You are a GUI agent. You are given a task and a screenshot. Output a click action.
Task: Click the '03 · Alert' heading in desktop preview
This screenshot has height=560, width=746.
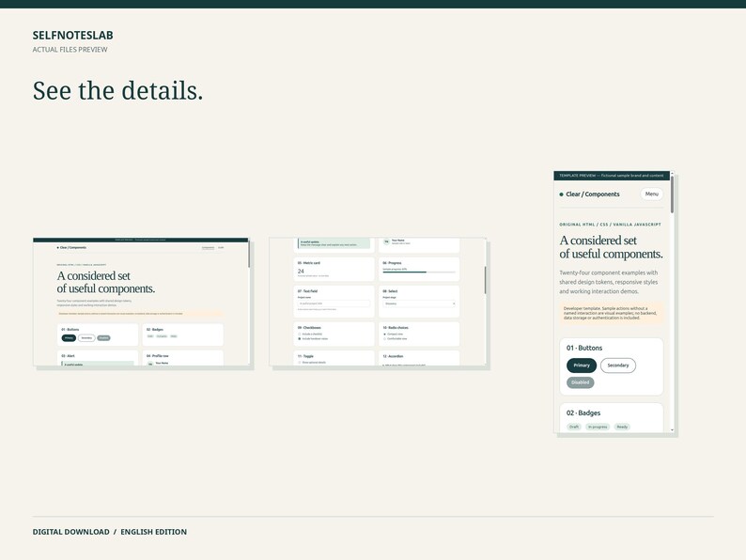click(68, 356)
